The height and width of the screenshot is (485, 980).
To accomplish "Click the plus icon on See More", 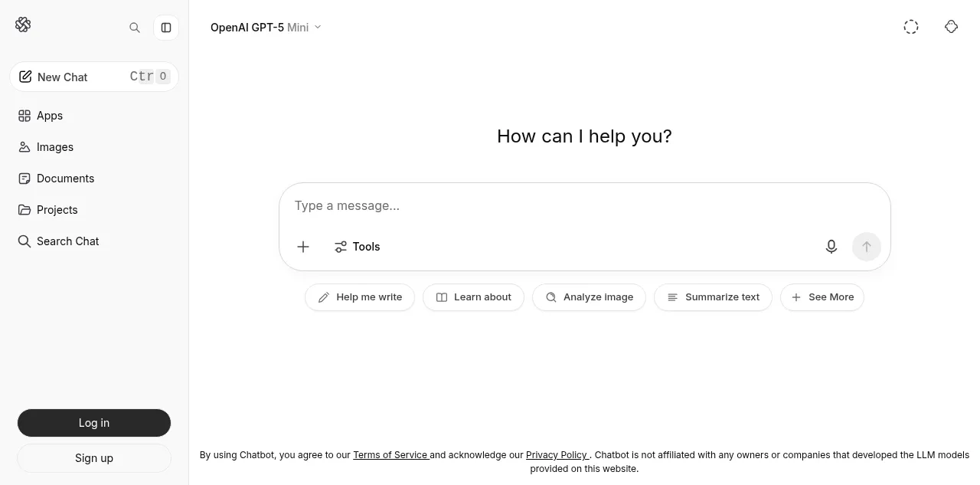I will point(796,297).
